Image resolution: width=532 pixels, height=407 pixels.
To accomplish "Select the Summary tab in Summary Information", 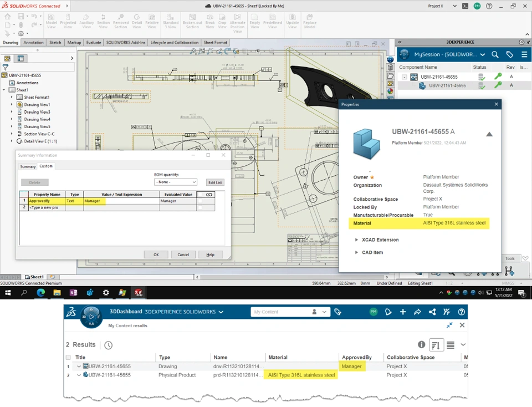I will click(x=28, y=166).
